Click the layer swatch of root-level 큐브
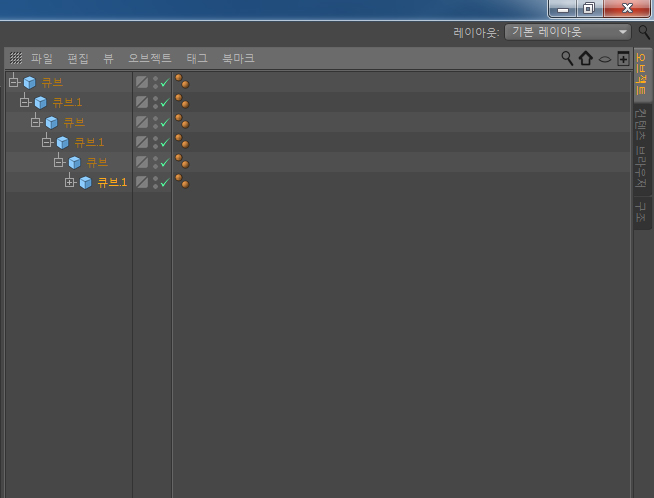The height and width of the screenshot is (498, 654). 142,82
